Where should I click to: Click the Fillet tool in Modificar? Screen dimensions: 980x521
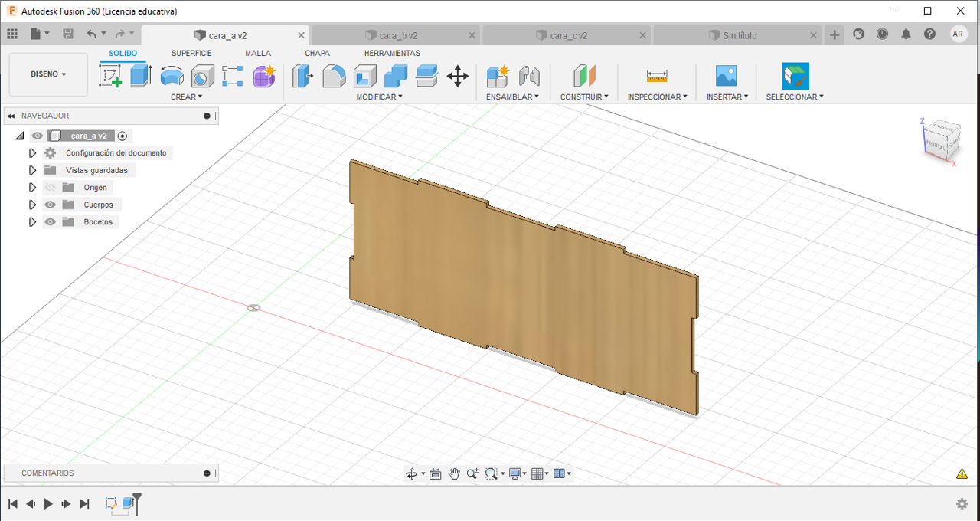334,76
